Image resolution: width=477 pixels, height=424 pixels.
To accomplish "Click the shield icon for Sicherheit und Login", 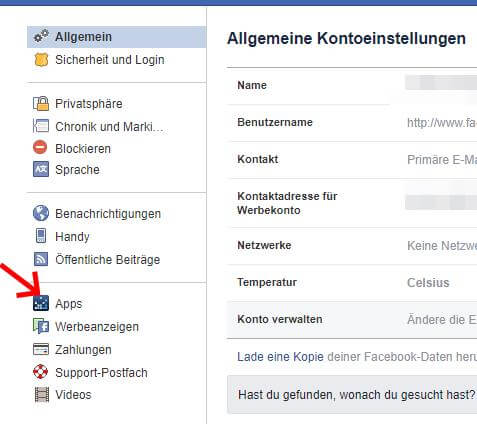I will click(41, 60).
